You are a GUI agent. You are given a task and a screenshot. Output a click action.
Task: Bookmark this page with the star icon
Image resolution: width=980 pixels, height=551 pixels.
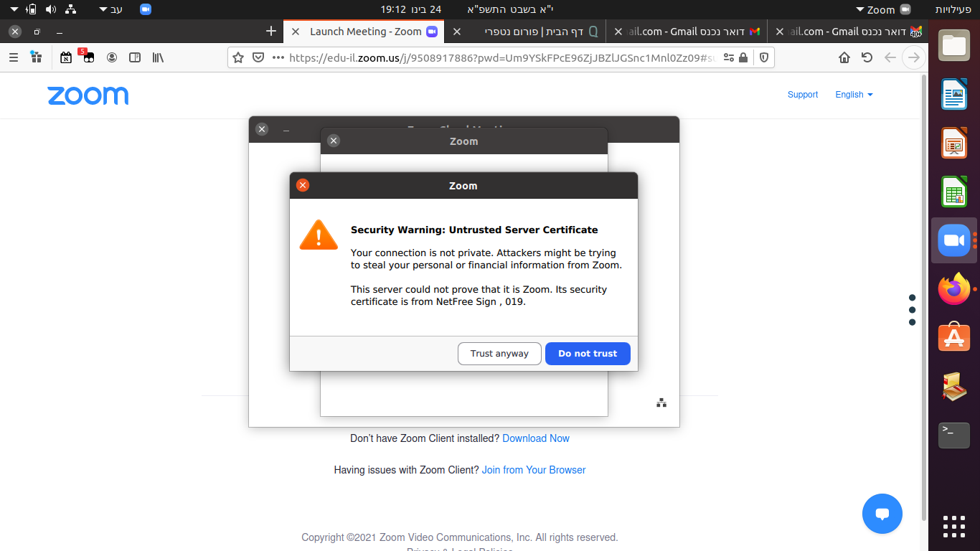[239, 57]
